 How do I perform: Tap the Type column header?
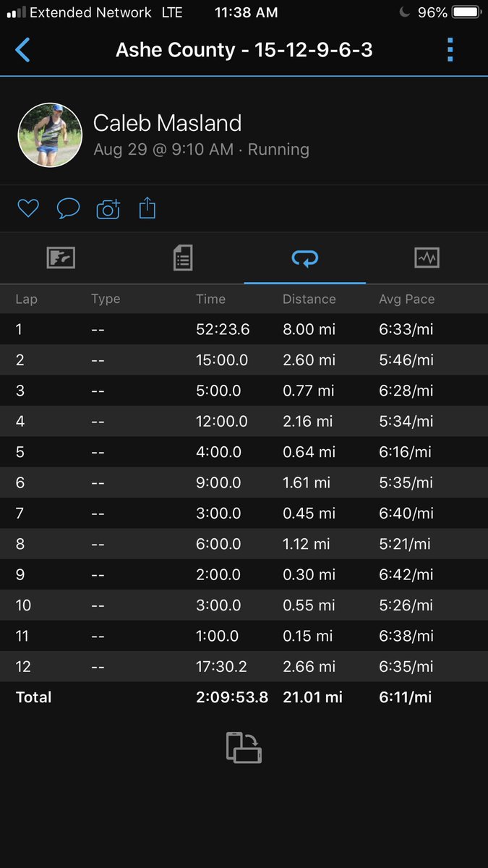click(x=106, y=299)
